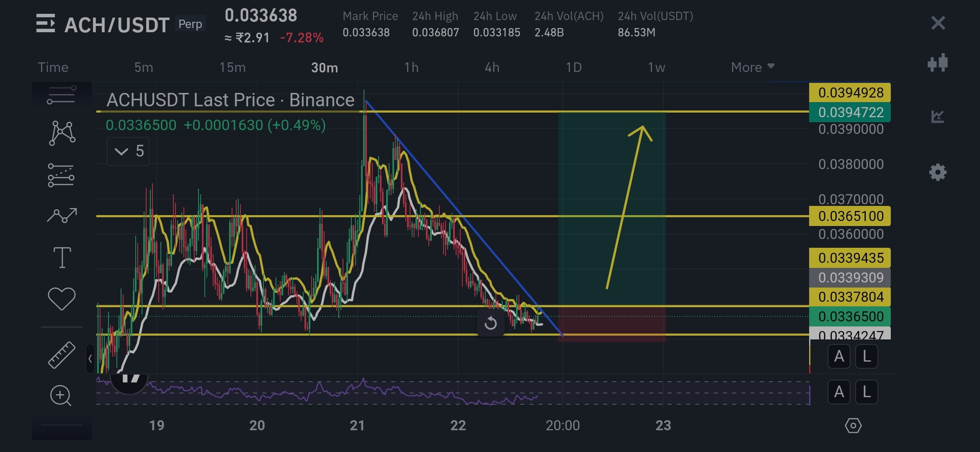Toggle auto scale A on main price pane

pos(839,357)
